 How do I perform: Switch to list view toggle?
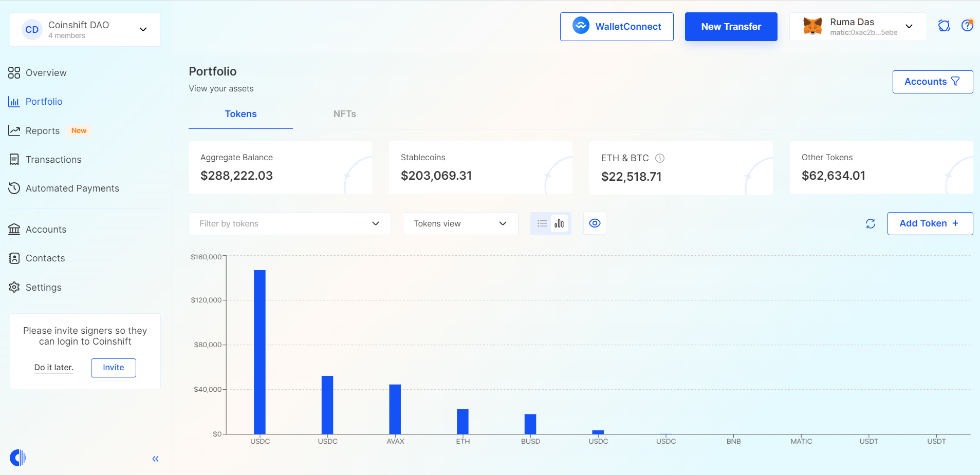tap(542, 223)
